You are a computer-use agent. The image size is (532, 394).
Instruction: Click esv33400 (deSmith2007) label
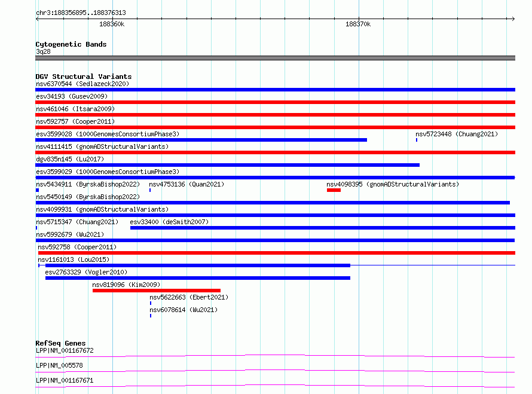click(169, 222)
